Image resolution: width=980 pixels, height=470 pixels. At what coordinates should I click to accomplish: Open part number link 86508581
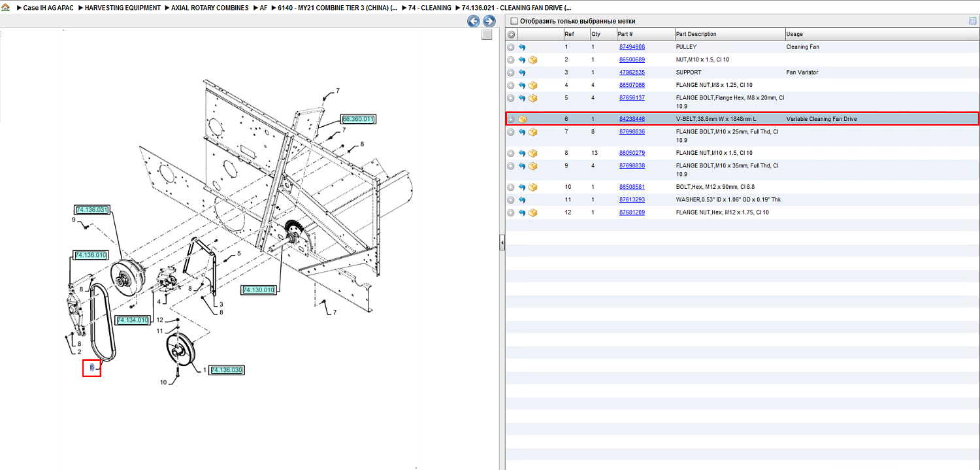click(x=632, y=188)
